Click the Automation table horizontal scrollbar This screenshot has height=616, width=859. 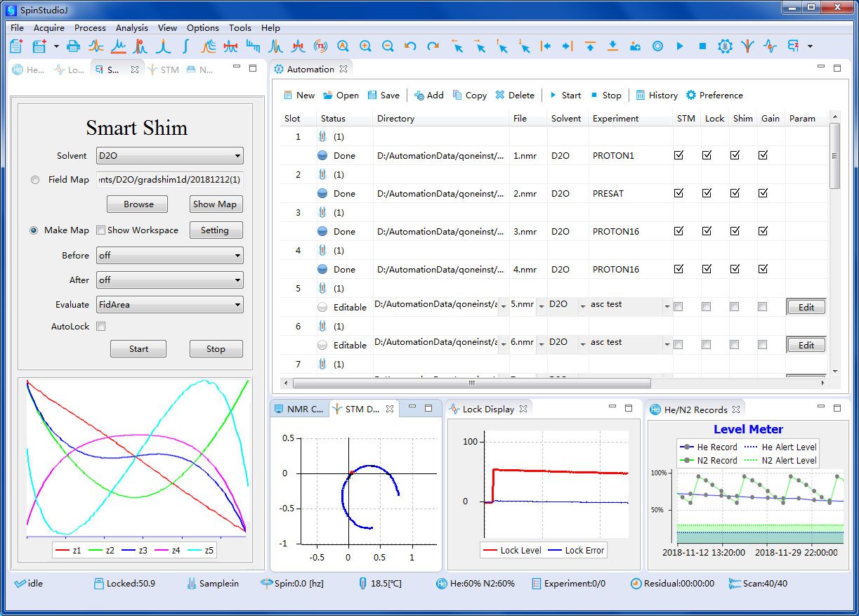pyautogui.click(x=472, y=384)
